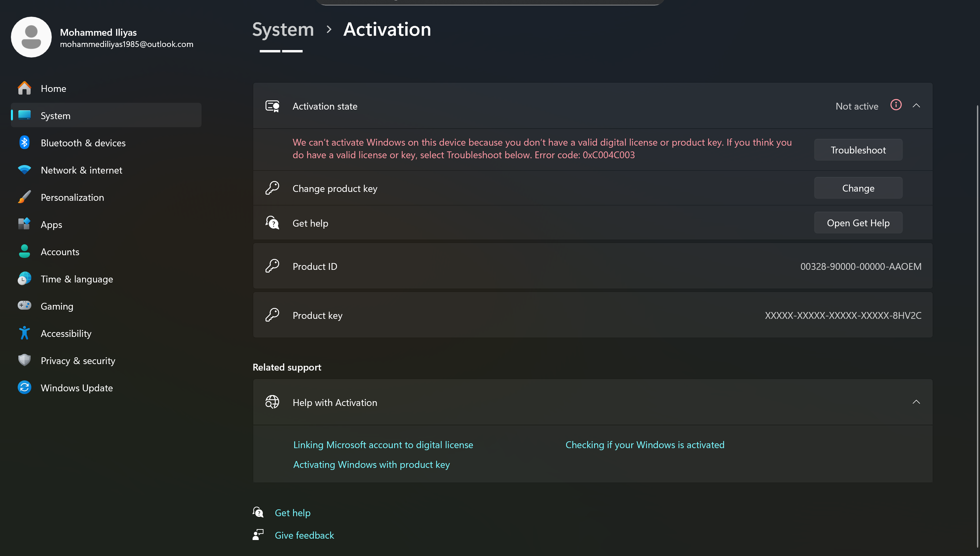Open Apps settings category
The height and width of the screenshot is (556, 980).
coord(51,225)
